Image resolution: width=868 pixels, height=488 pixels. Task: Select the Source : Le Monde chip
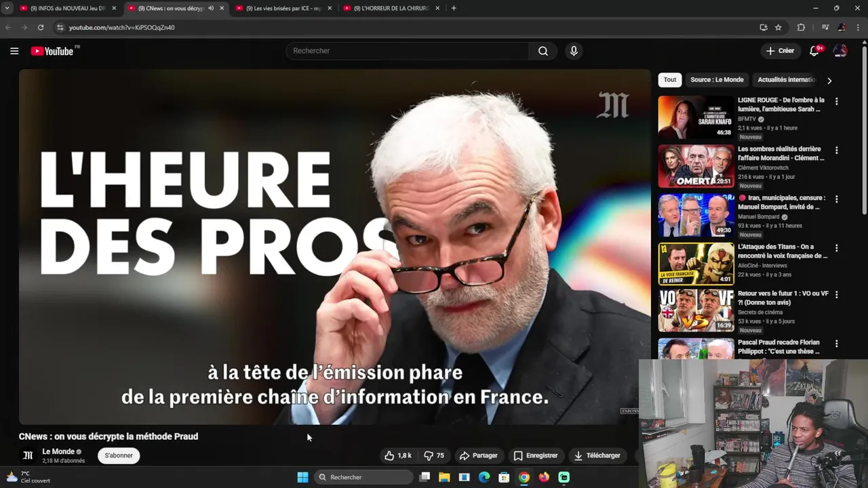tap(717, 80)
